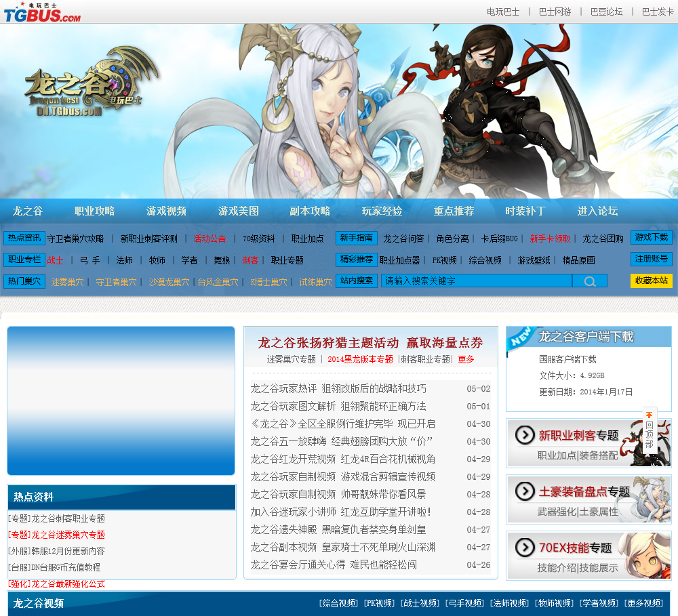Open [专题]龙之谷刺客职业专题 link
The width and height of the screenshot is (678, 616).
click(57, 518)
